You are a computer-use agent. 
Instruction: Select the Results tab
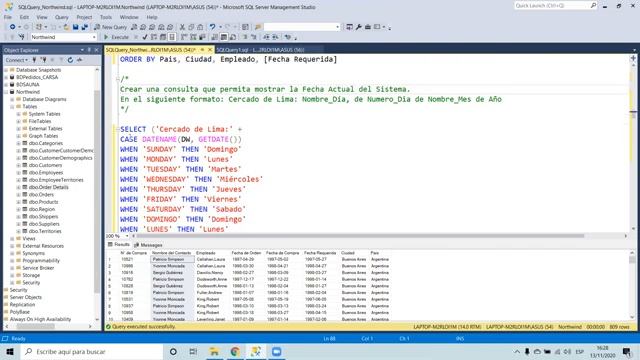coord(119,244)
